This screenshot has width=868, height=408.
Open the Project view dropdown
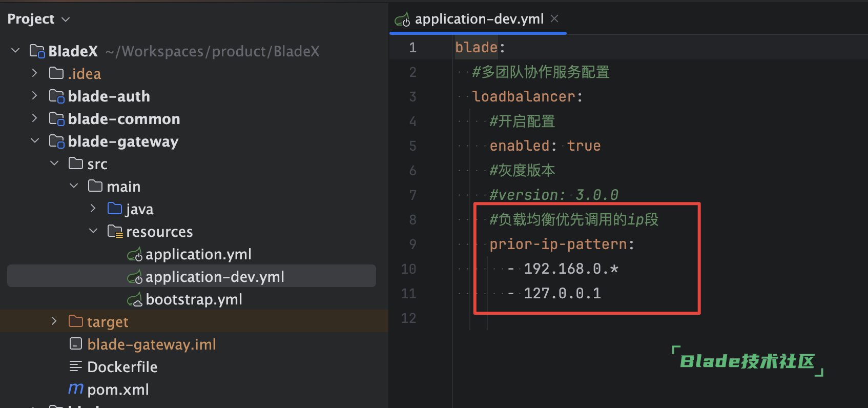coord(38,19)
